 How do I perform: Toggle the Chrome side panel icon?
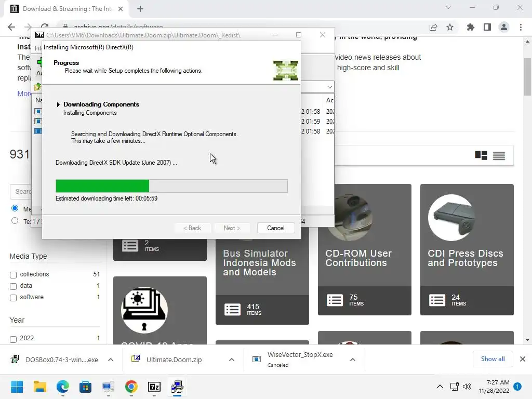(x=487, y=27)
